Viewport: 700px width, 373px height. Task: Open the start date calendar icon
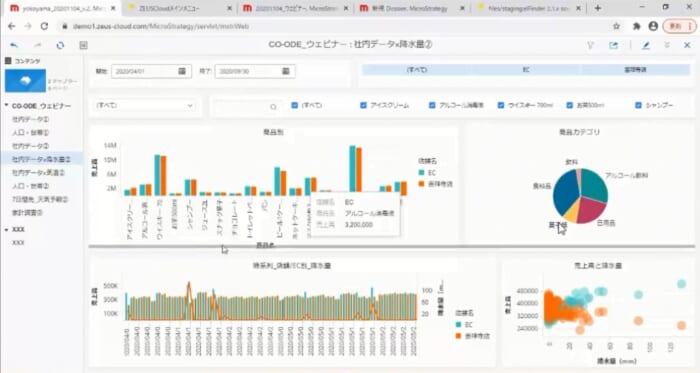pos(182,71)
